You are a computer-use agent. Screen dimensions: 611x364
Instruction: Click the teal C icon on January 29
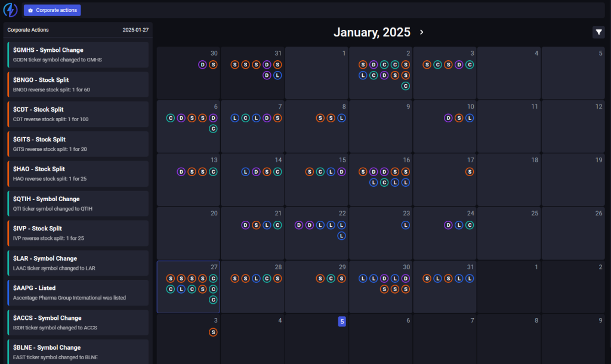331,278
